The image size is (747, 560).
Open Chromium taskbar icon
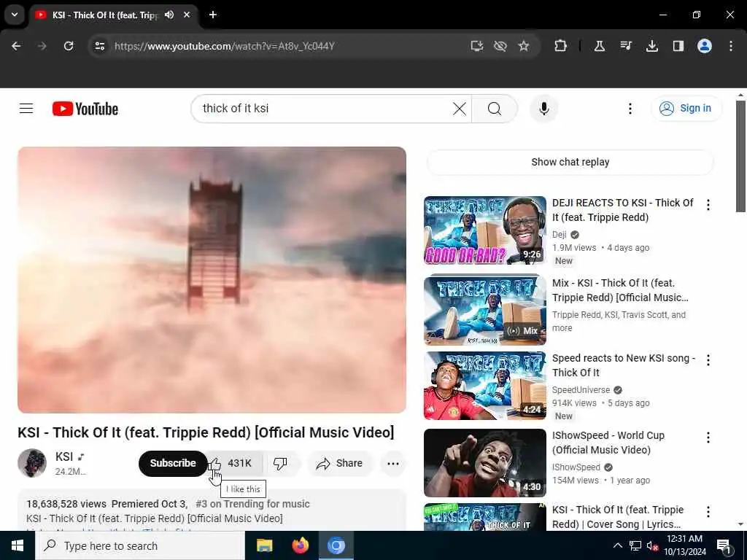point(336,545)
